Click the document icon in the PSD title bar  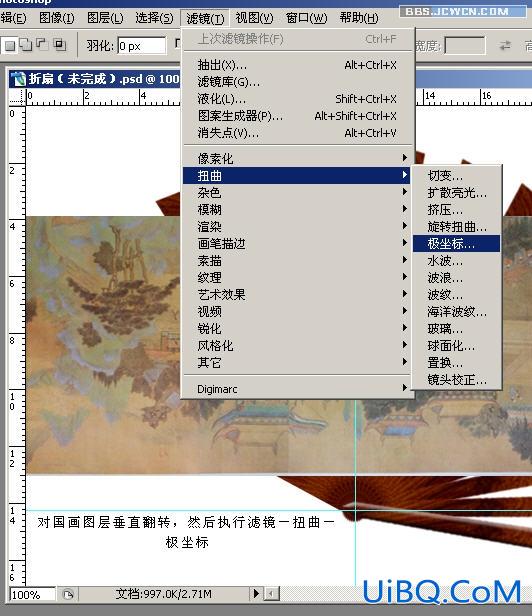point(18,79)
